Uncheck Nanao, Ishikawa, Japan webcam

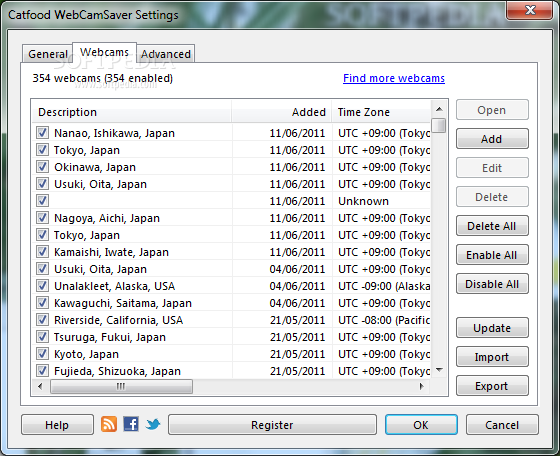[x=42, y=133]
